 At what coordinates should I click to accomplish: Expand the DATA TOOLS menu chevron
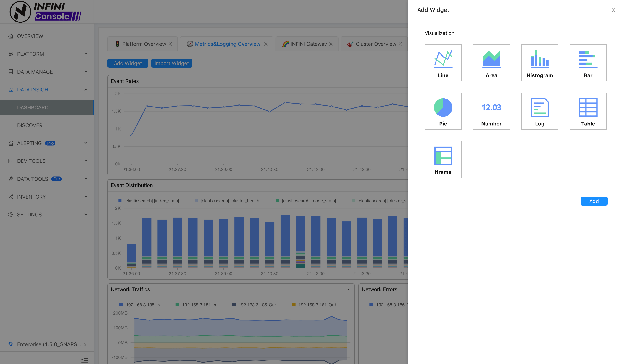click(86, 179)
